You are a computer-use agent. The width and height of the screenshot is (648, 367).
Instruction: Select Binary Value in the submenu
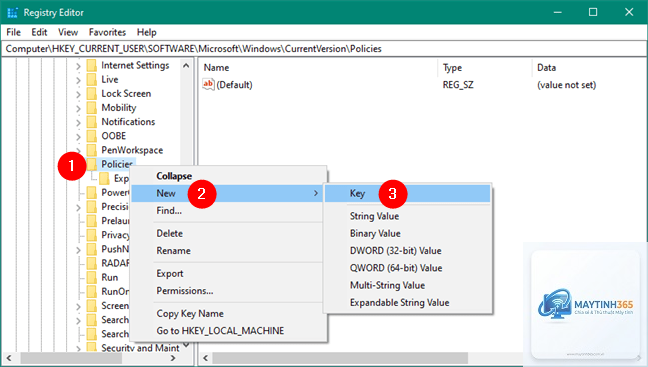(407, 234)
